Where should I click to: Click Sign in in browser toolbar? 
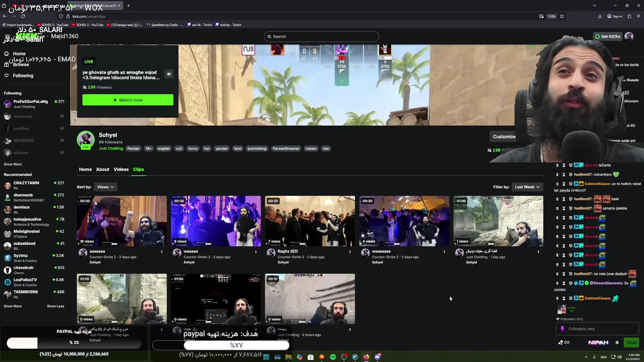(614, 16)
